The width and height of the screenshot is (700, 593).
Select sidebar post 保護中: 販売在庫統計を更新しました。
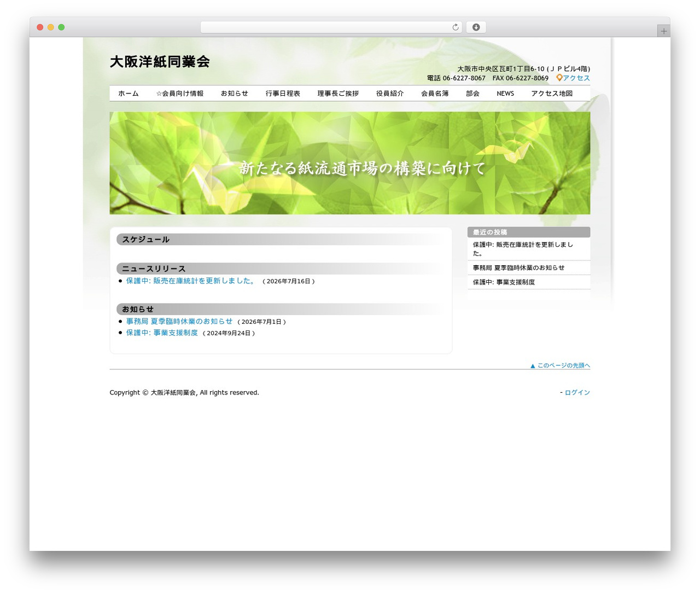coord(523,249)
